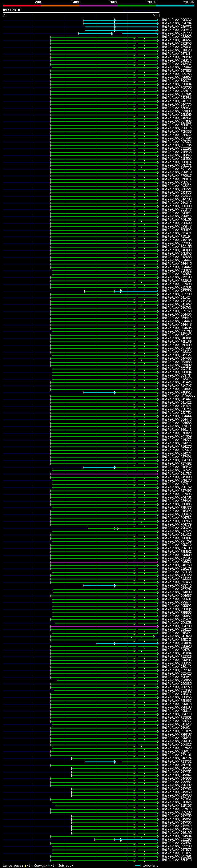The width and height of the screenshot is (197, 868).
Task: Select label UniRef100_A9PHD4
Action: tap(177, 84)
